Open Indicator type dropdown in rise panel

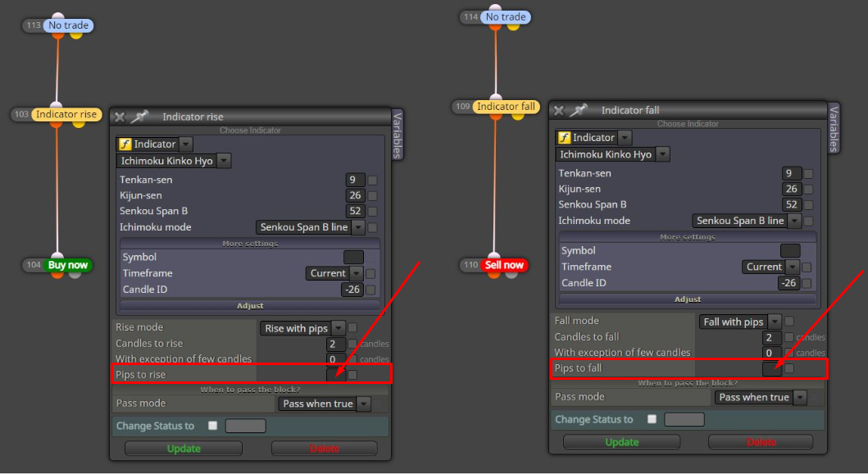(186, 144)
